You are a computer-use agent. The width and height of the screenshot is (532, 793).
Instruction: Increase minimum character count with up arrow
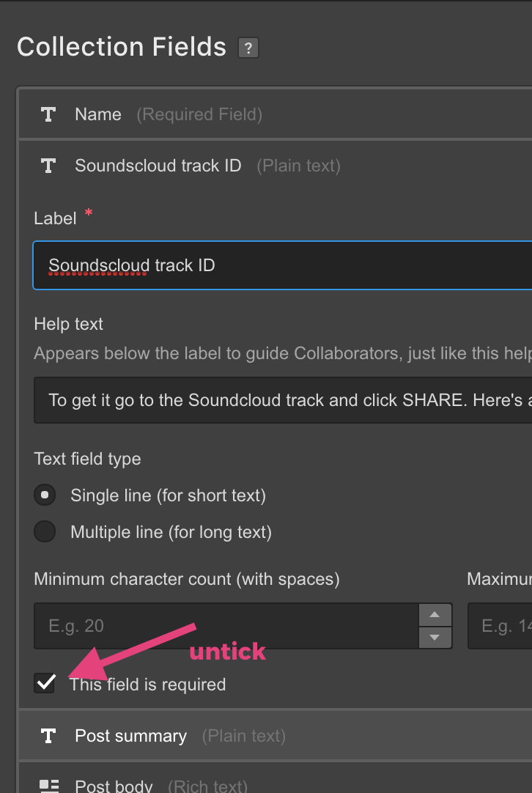click(x=435, y=614)
